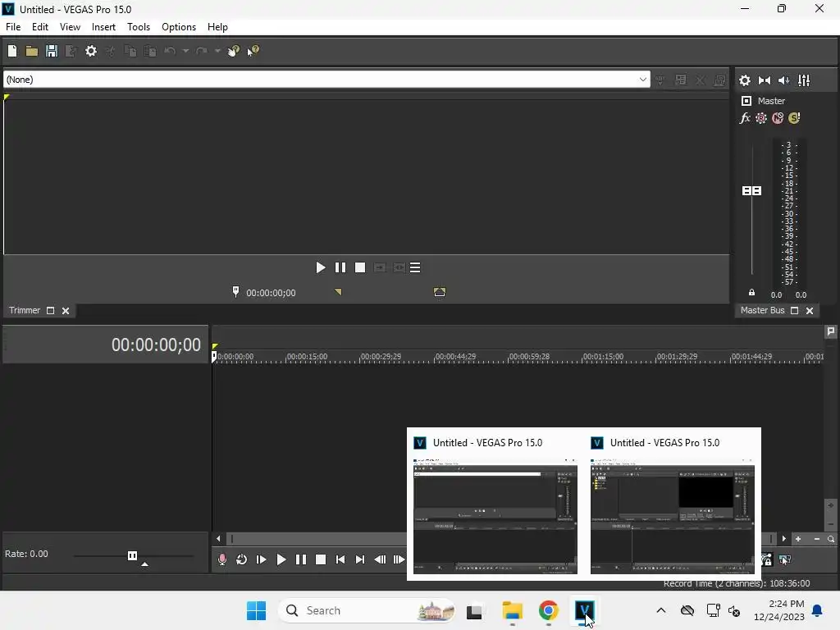Click Sort Trimmer History icon
The image size is (840, 630).
[660, 80]
